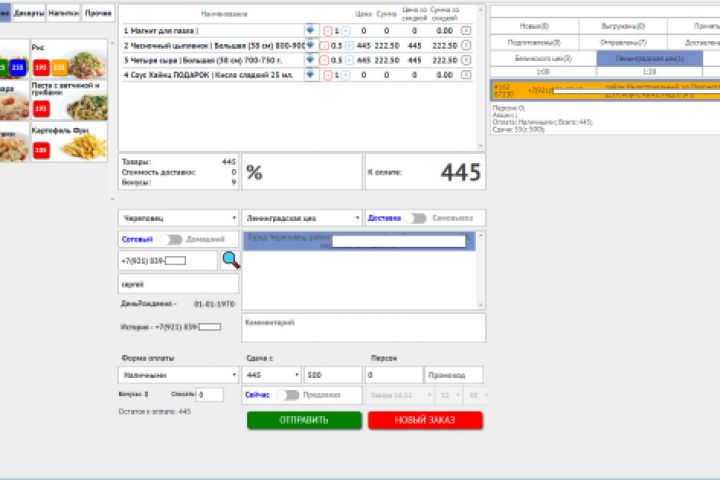Image resolution: width=720 pixels, height=480 pixels.
Task: Open the orange order #162 row
Action: click(x=606, y=90)
